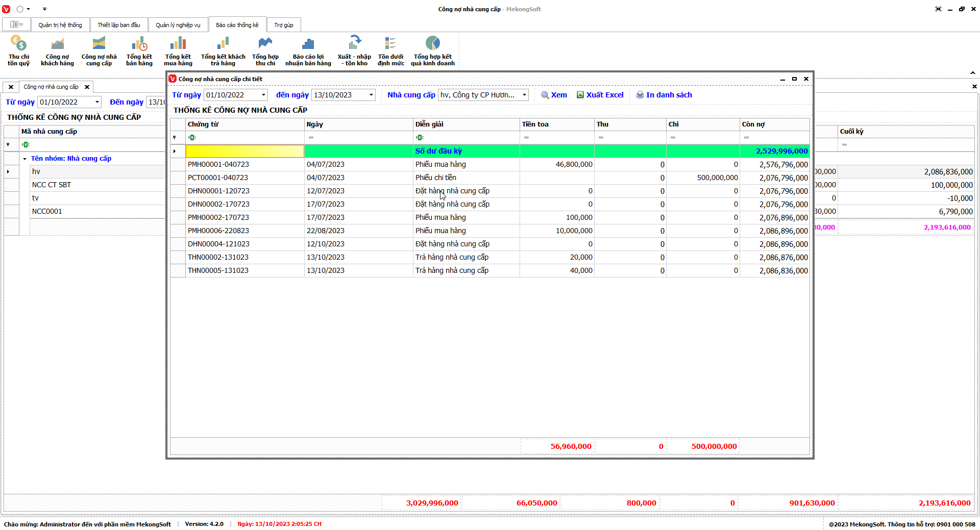
Task: Open the Tổng hợp thu chi report
Action: point(265,51)
